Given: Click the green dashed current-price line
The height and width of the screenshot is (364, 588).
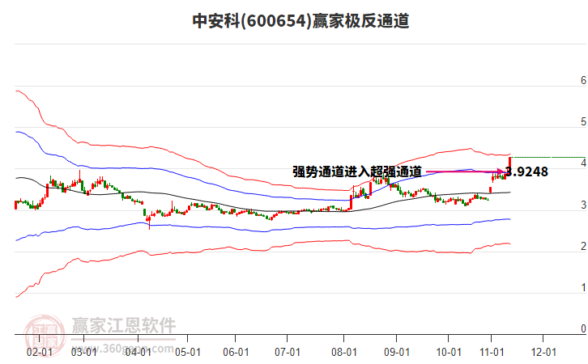Looking at the screenshot, I should click(x=549, y=157).
